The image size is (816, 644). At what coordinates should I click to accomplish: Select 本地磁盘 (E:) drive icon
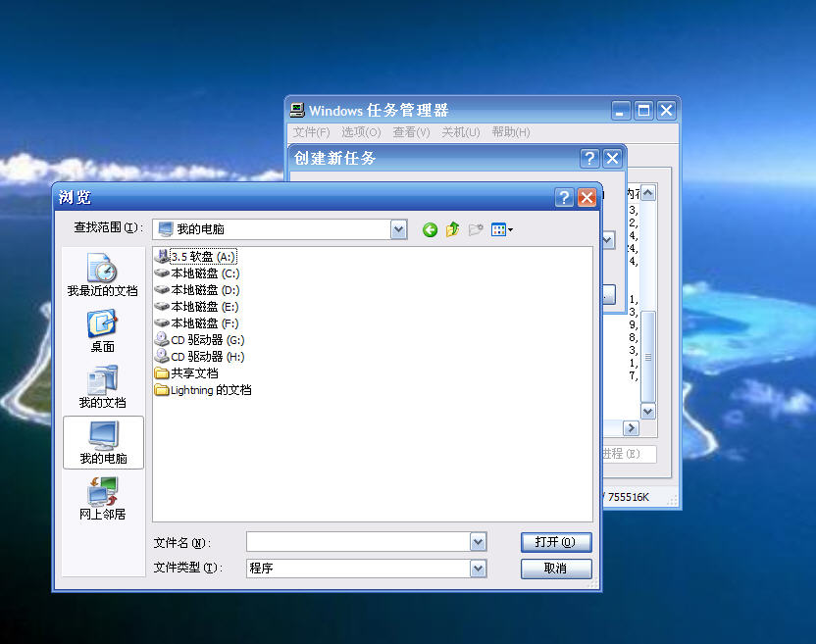point(162,306)
